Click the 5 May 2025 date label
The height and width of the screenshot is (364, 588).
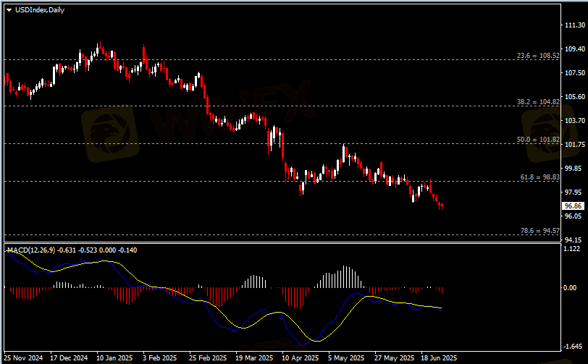click(x=346, y=358)
